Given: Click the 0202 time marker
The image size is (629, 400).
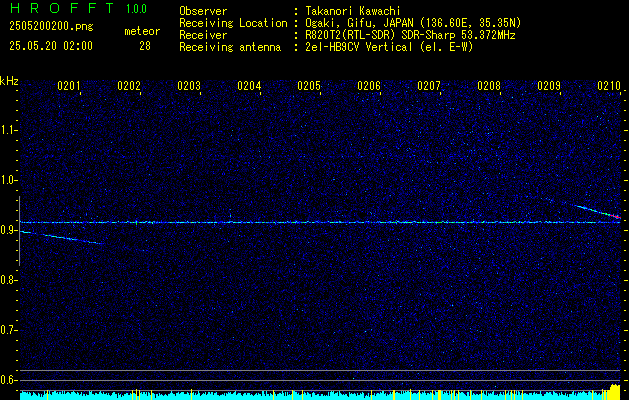Looking at the screenshot, I should (x=129, y=85).
